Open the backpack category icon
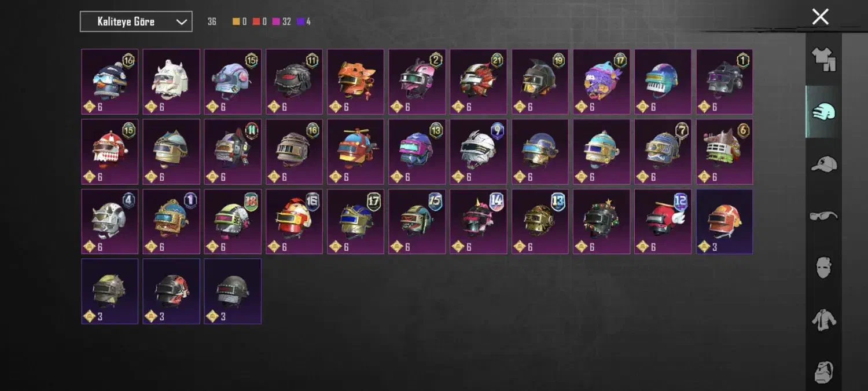 (824, 371)
